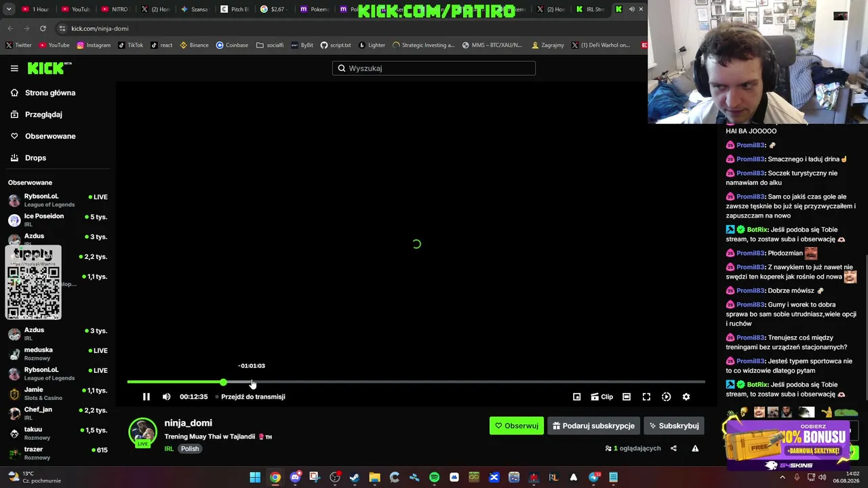Seek on the video progress bar
Screen dimensions: 868x488
(x=416, y=382)
